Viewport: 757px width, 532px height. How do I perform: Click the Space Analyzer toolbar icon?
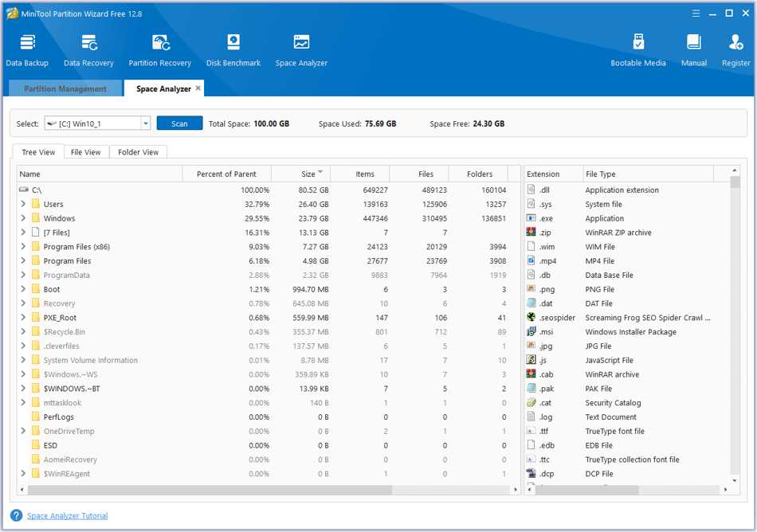click(301, 49)
